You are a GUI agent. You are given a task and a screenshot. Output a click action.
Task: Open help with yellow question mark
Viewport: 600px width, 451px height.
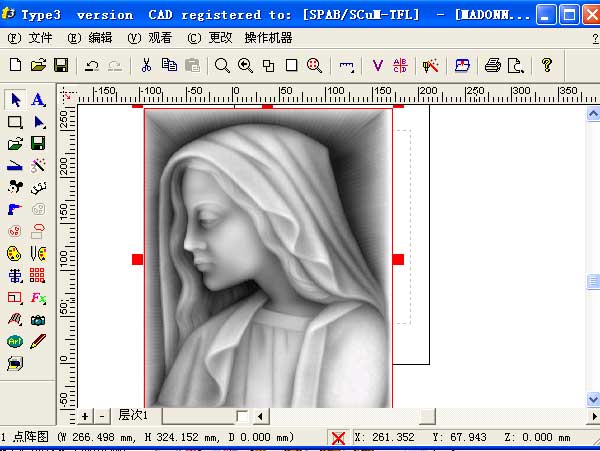(x=547, y=65)
